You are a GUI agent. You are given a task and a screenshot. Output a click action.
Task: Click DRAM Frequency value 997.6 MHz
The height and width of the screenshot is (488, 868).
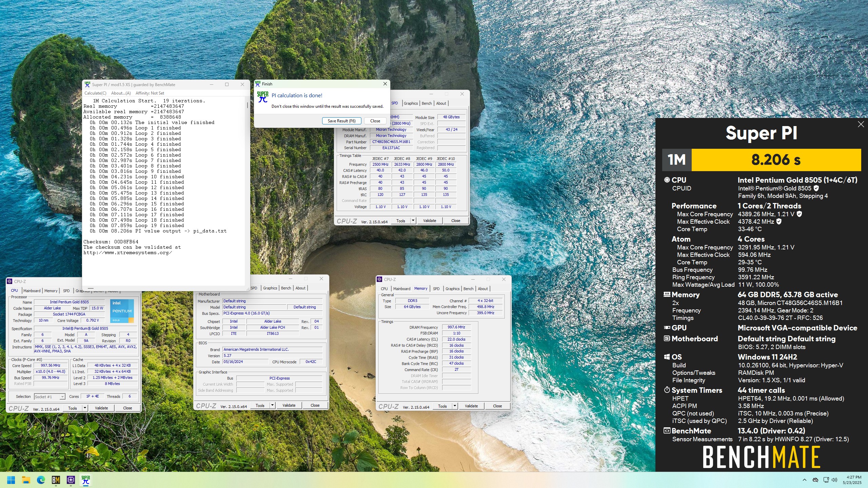point(456,327)
